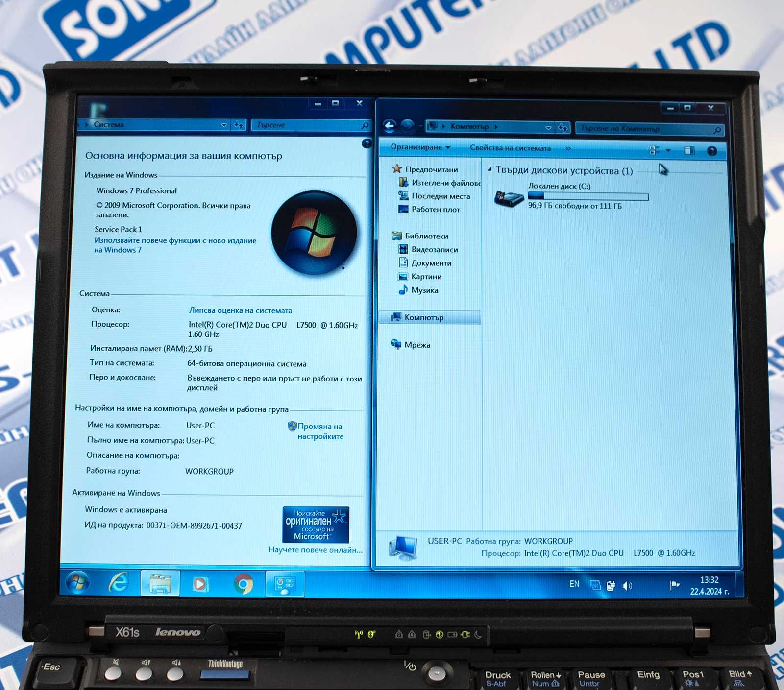Click the USER-PC computer icon in details pane
This screenshot has height=690, width=784.
click(x=403, y=547)
